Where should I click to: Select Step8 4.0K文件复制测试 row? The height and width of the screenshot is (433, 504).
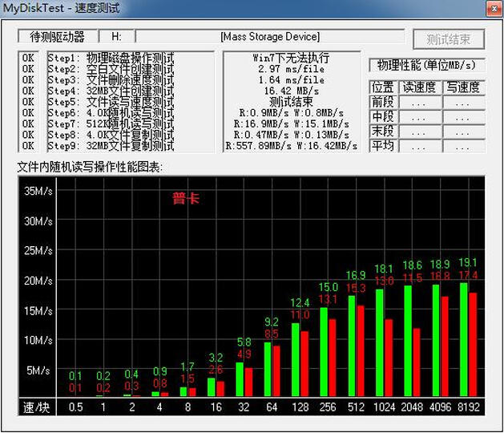(111, 135)
